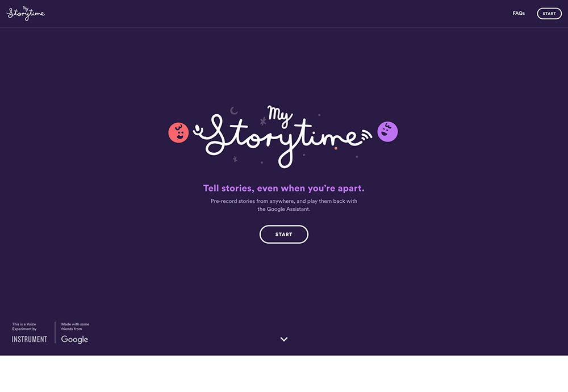Click the purple laughing face icon
Viewport: 568px width, 392px height.
coord(387,131)
